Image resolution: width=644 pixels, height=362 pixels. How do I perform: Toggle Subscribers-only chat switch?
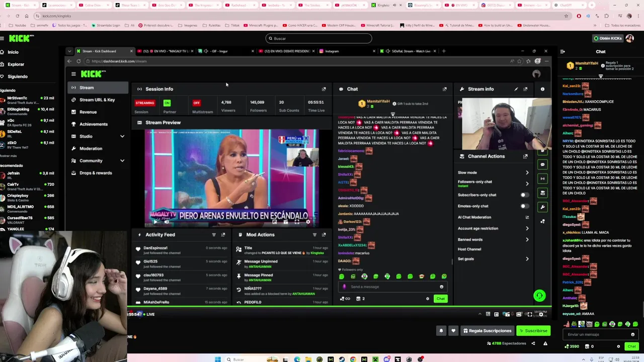(x=525, y=195)
